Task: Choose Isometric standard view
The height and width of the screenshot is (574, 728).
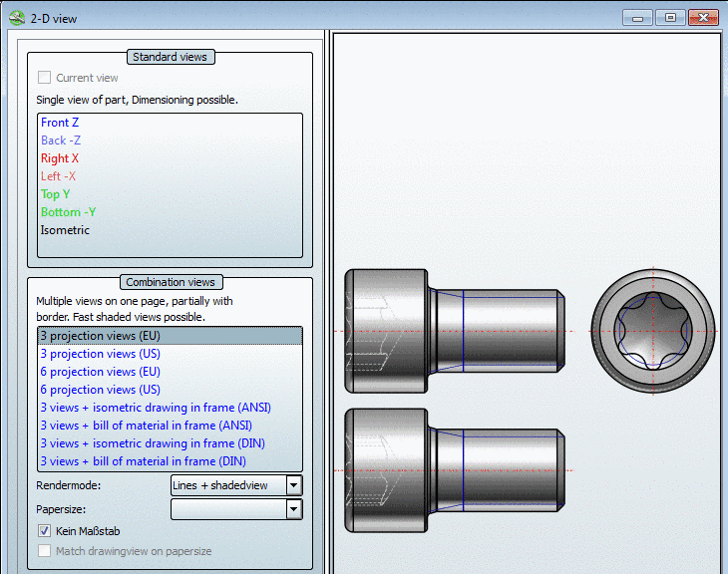Action: coord(65,230)
